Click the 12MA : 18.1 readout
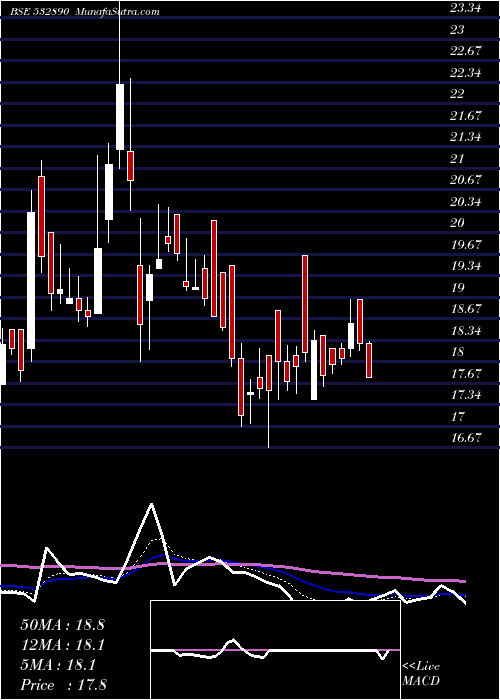This screenshot has height=700, width=500. click(62, 645)
